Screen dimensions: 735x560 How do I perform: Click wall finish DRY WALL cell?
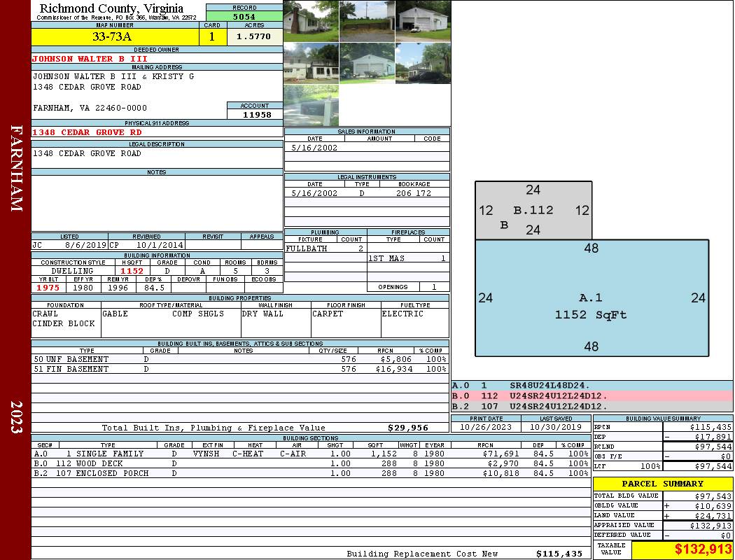(x=276, y=323)
